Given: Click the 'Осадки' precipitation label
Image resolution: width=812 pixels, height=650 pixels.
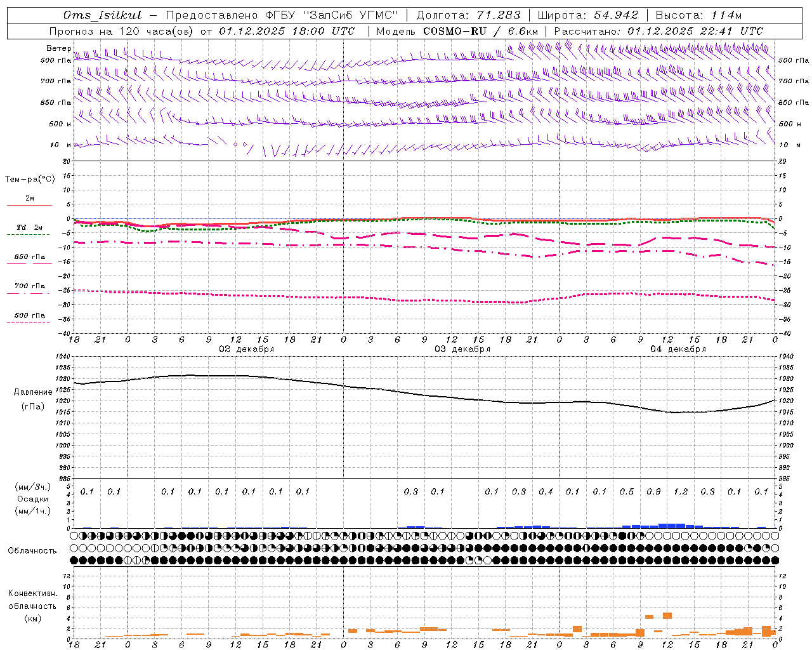Looking at the screenshot, I should [33, 499].
